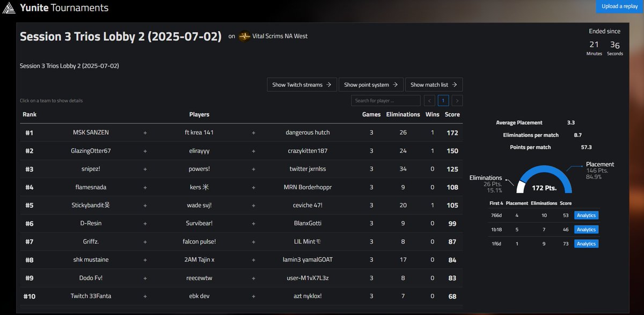The image size is (644, 315).
Task: Click the Yunite Tournaments title
Action: 64,8
